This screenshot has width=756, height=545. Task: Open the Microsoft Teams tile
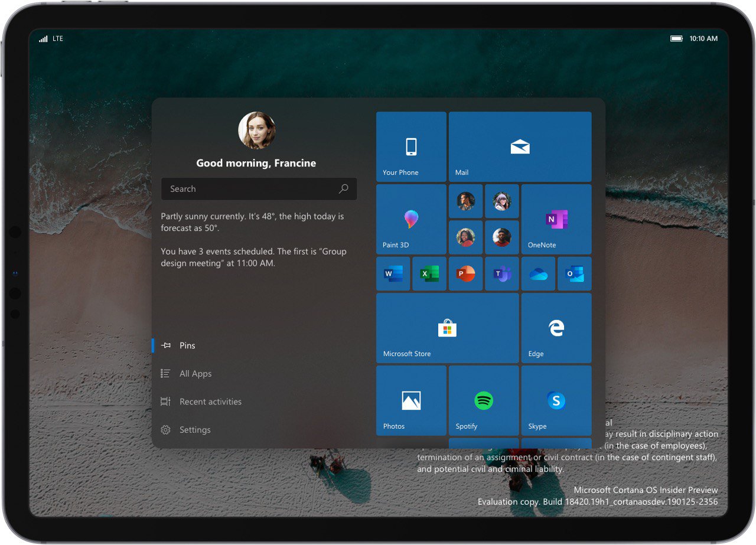point(502,273)
